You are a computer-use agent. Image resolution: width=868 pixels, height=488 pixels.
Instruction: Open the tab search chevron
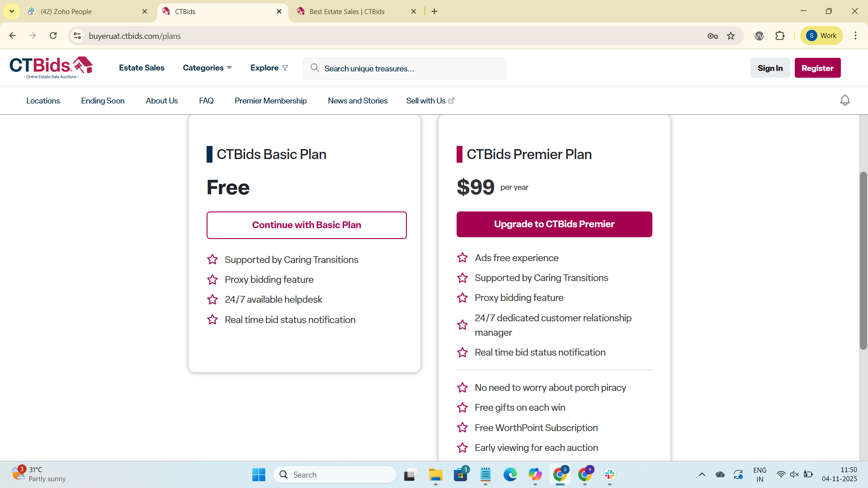tap(12, 11)
